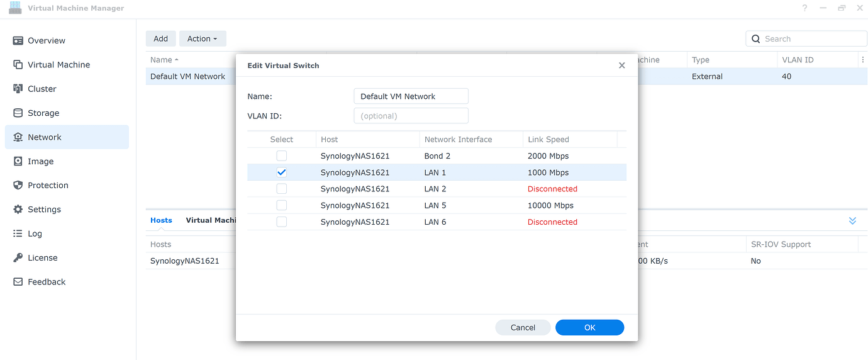The height and width of the screenshot is (360, 868).
Task: Open the Action dropdown menu
Action: 203,38
